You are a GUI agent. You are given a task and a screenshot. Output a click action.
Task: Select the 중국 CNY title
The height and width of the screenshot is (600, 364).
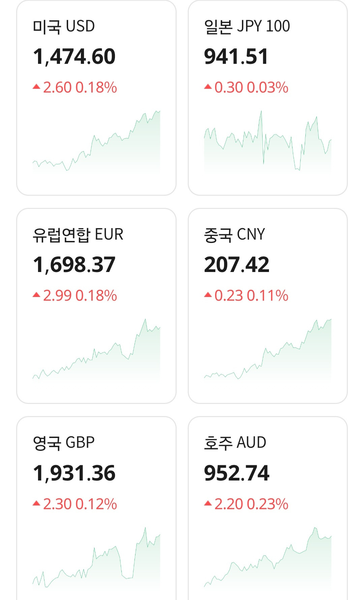click(x=235, y=235)
